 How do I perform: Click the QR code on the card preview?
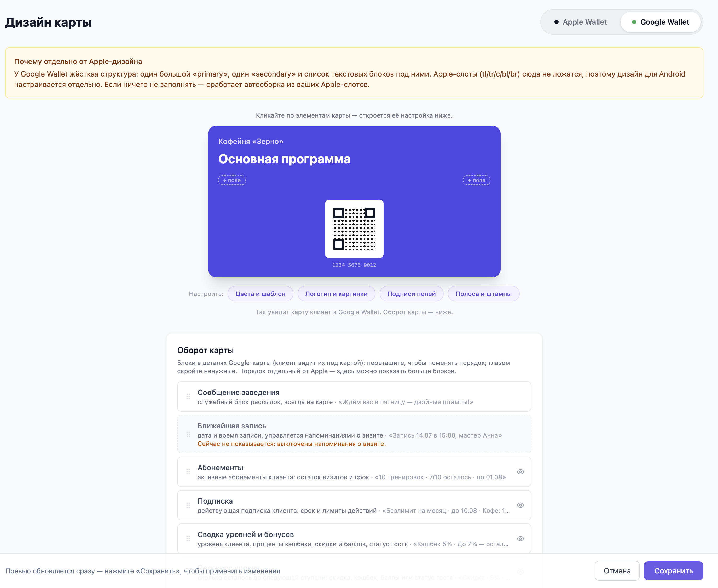(354, 229)
